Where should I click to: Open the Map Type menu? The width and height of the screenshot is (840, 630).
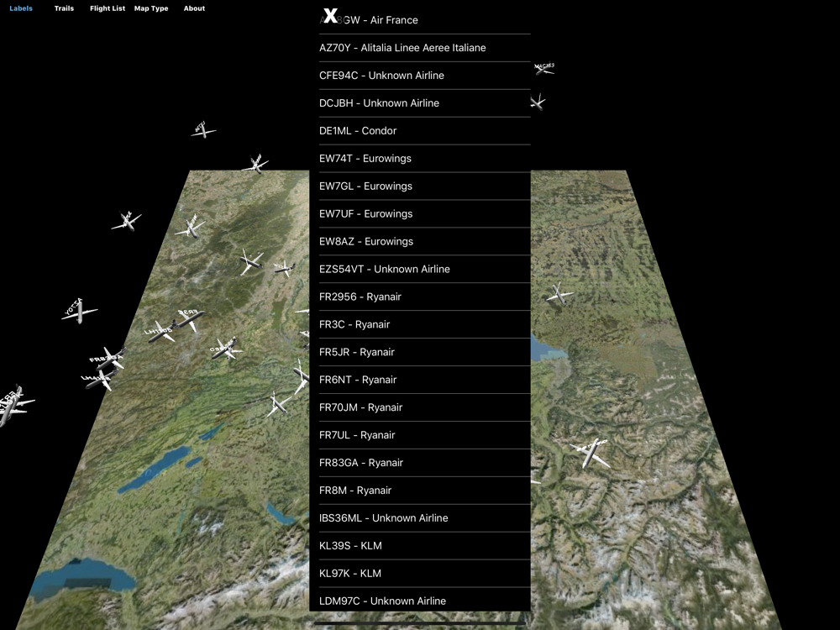(x=151, y=8)
